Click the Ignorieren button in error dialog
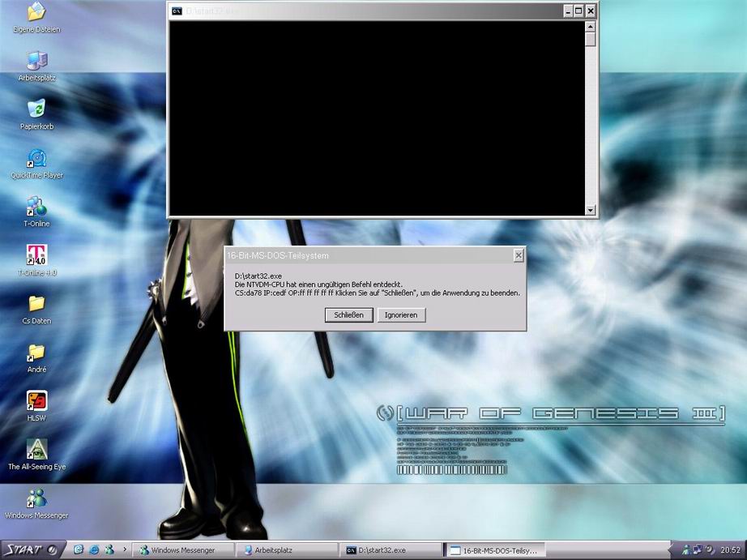Viewport: 747px width, 560px height. 401,315
